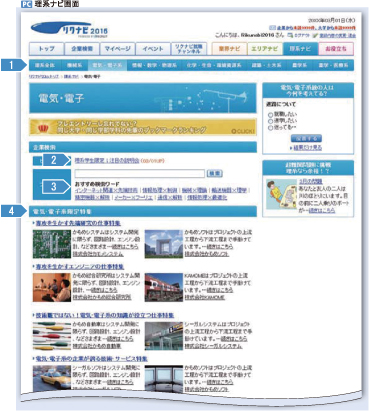Select 農学系 in the sub navigation
369x411 pixels.
click(300, 65)
